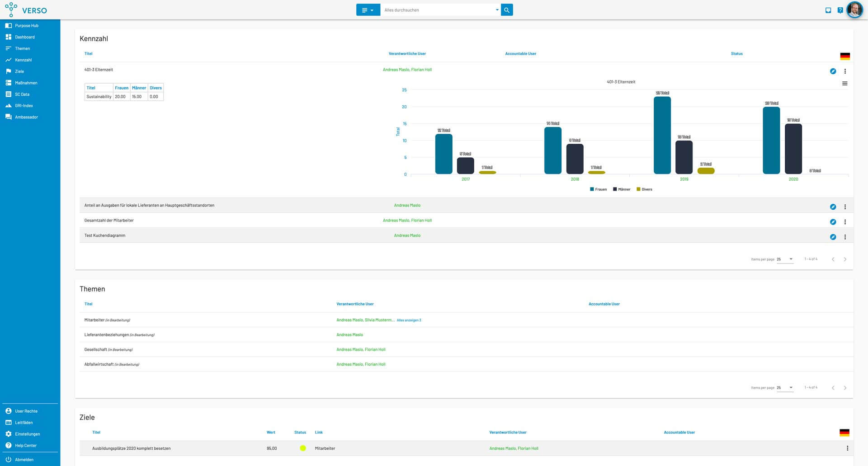Screen dimensions: 868x466
Task: Open the help question mark icon
Action: pos(840,10)
